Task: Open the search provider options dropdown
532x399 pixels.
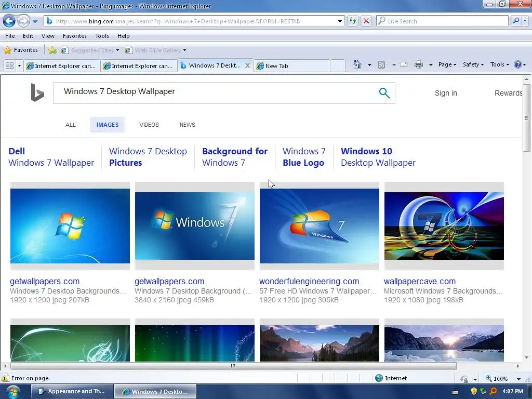Action: pyautogui.click(x=525, y=21)
